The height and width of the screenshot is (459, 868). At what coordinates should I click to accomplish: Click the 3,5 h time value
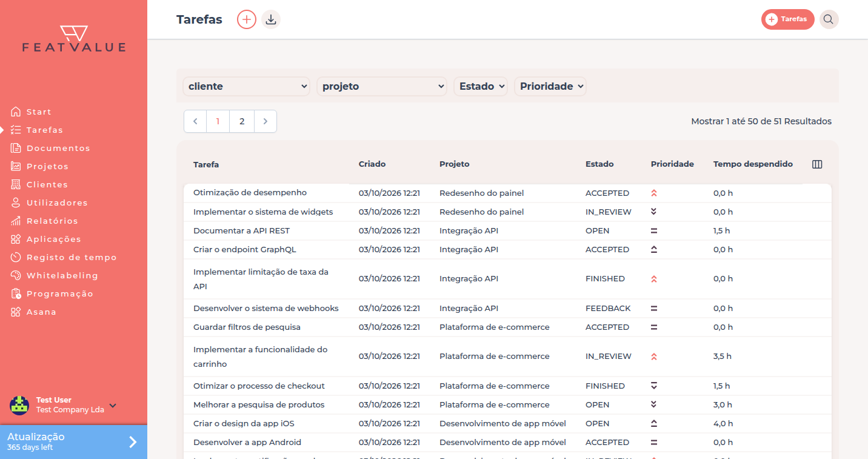click(x=723, y=357)
